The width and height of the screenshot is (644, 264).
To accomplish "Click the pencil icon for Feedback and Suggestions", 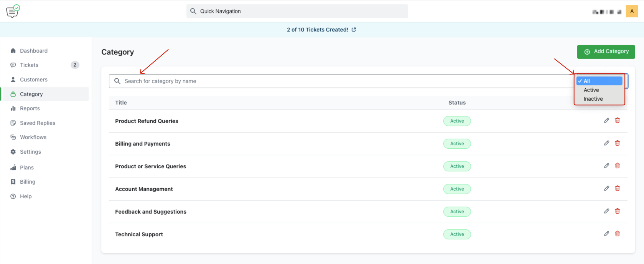I will pos(606,211).
